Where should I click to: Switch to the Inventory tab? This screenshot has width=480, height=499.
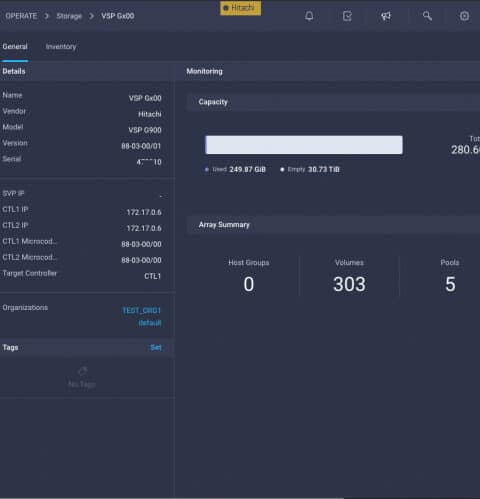coord(61,47)
